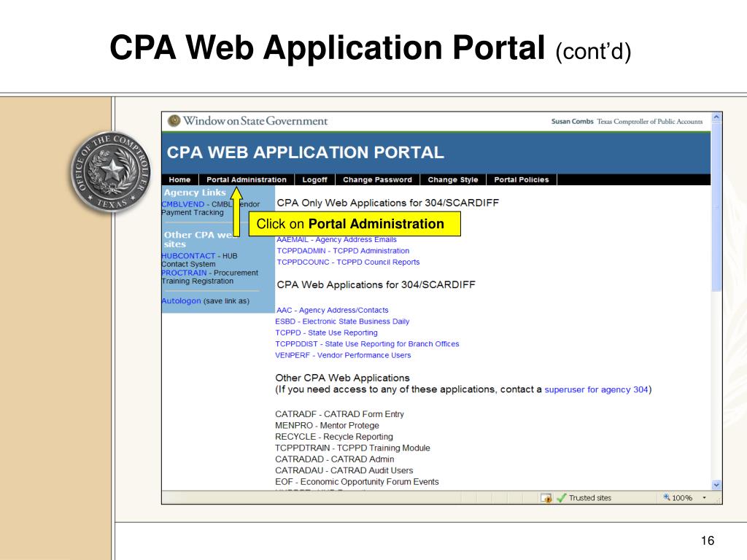Click the CPA Only Web Applications heading
This screenshot has width=747, height=560.
coord(388,203)
